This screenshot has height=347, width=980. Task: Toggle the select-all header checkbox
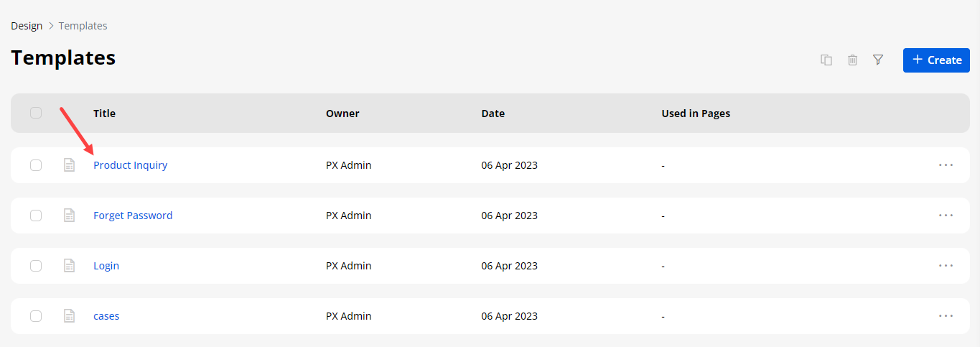coord(36,113)
